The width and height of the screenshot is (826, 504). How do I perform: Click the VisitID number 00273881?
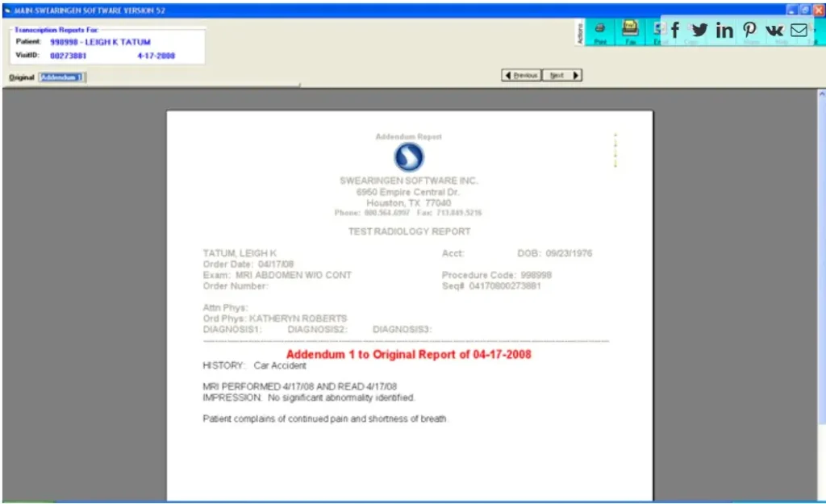tap(67, 56)
